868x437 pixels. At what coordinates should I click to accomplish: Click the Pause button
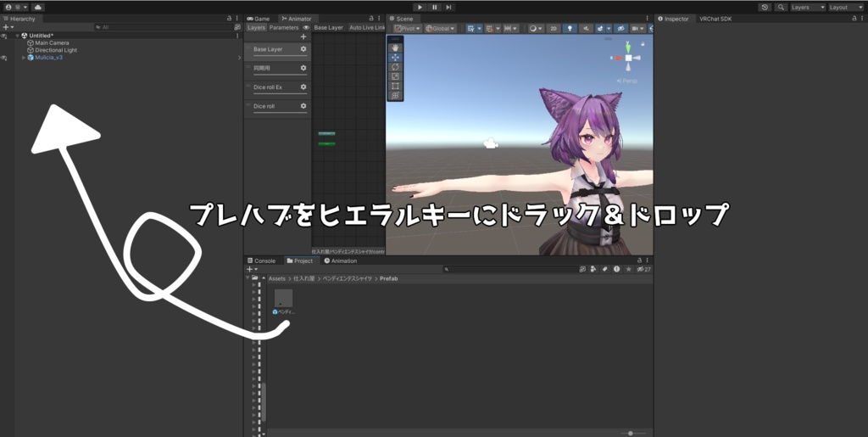click(x=435, y=7)
